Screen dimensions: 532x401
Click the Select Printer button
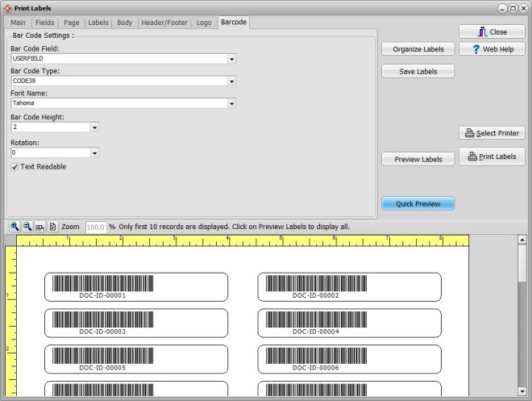point(492,133)
